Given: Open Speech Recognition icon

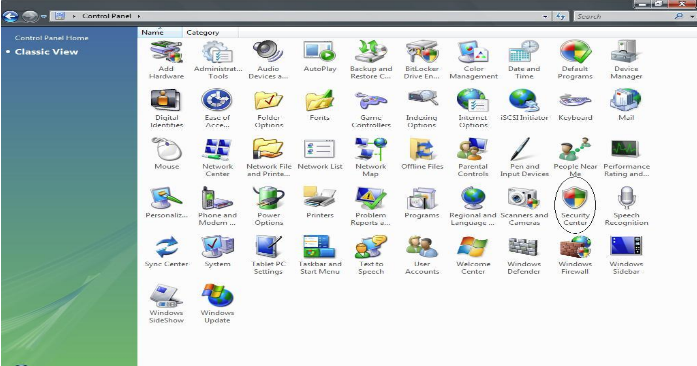Looking at the screenshot, I should [626, 207].
